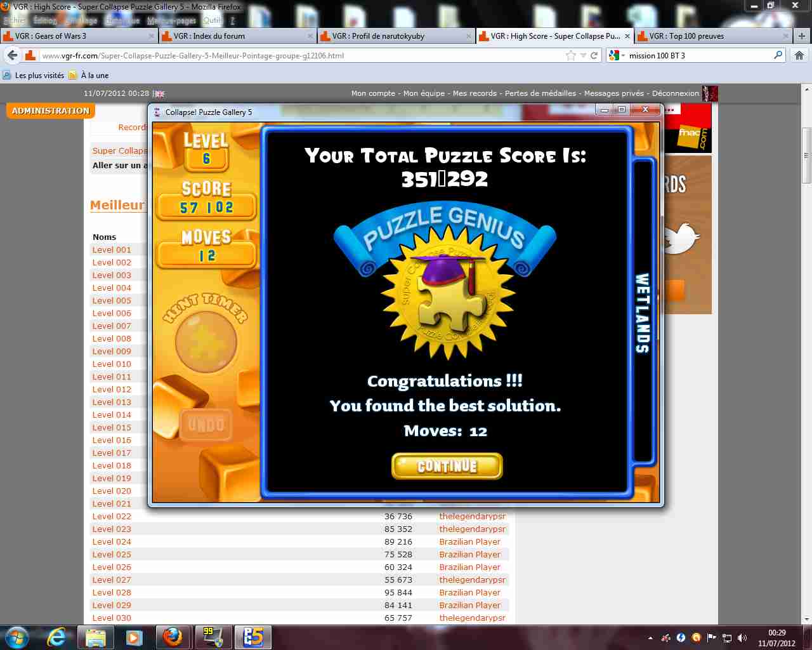Click the ADMINISTRATION button
Screen dimensions: 812x650
coord(51,111)
